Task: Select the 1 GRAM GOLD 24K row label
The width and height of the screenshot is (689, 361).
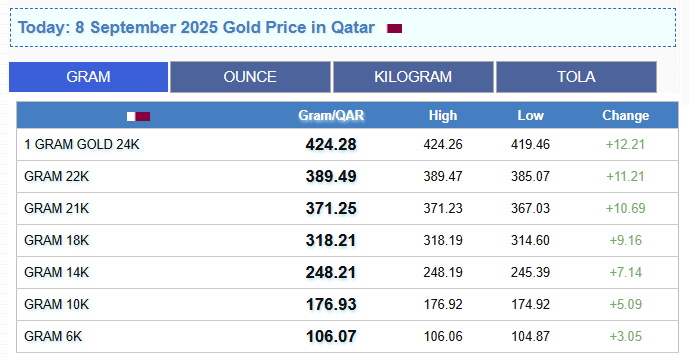Action: point(82,144)
